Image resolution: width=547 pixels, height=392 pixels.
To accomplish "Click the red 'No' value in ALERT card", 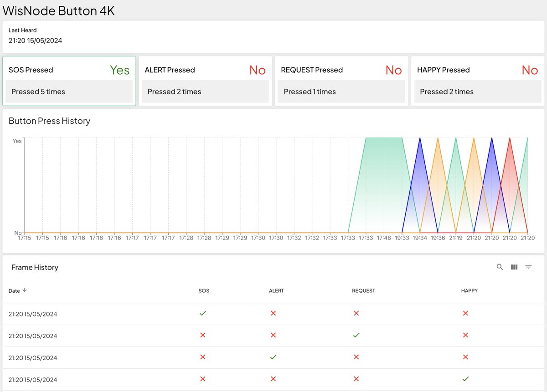I will (x=258, y=70).
